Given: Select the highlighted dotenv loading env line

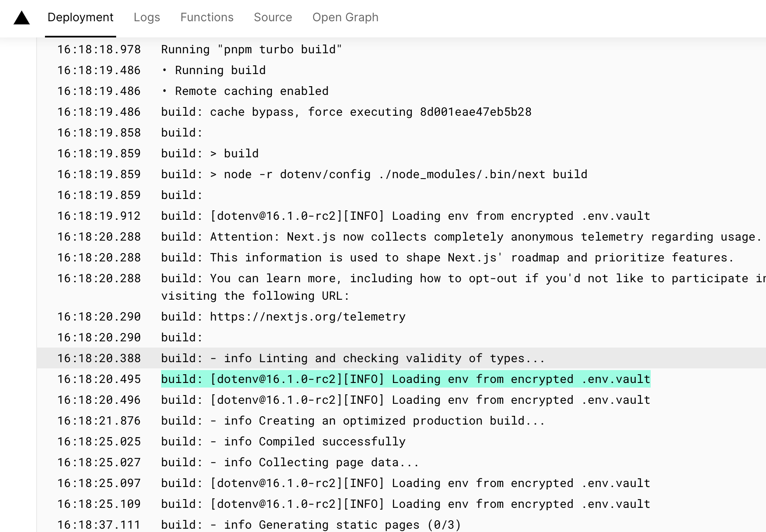Looking at the screenshot, I should [x=406, y=379].
